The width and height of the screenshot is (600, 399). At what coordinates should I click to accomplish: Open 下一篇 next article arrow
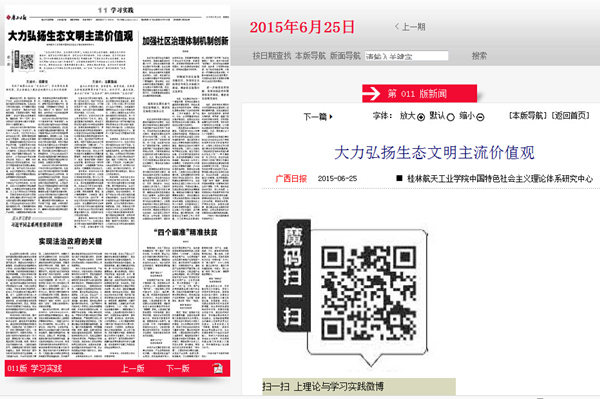318,117
